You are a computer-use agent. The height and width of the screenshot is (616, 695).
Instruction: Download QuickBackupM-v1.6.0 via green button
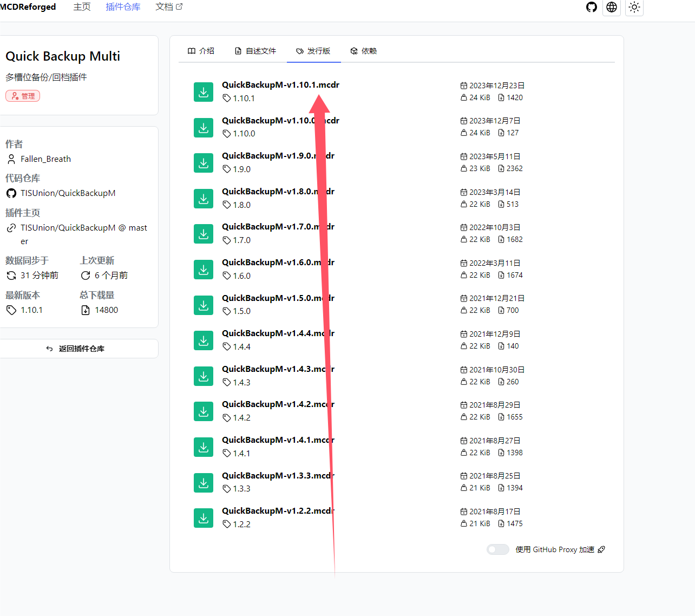pyautogui.click(x=204, y=270)
